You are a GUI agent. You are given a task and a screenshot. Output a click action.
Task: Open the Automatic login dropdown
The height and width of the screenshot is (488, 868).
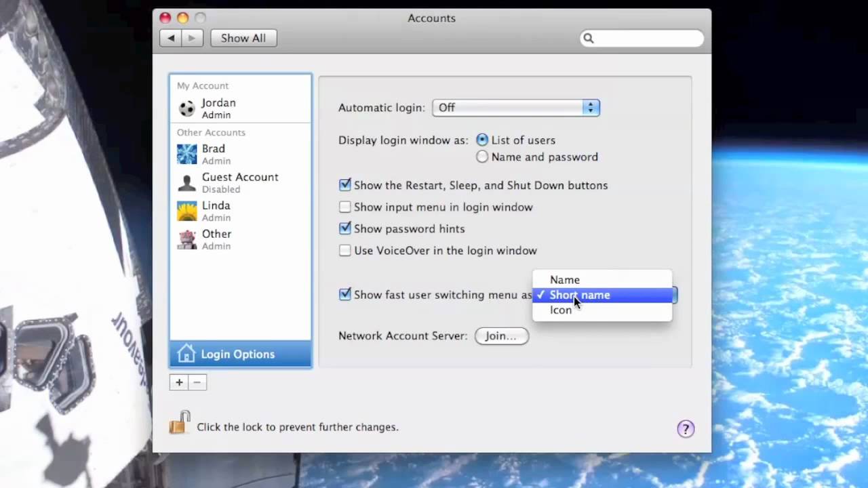pyautogui.click(x=516, y=107)
